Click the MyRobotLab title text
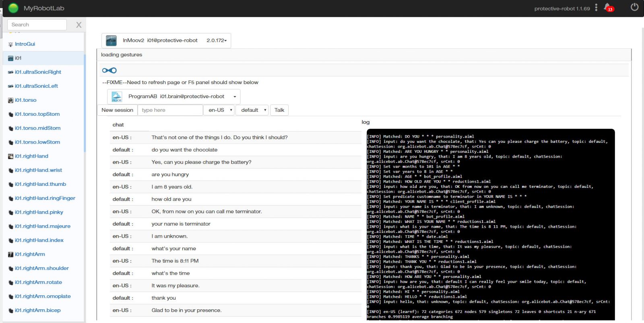Image resolution: width=644 pixels, height=323 pixels. point(44,8)
